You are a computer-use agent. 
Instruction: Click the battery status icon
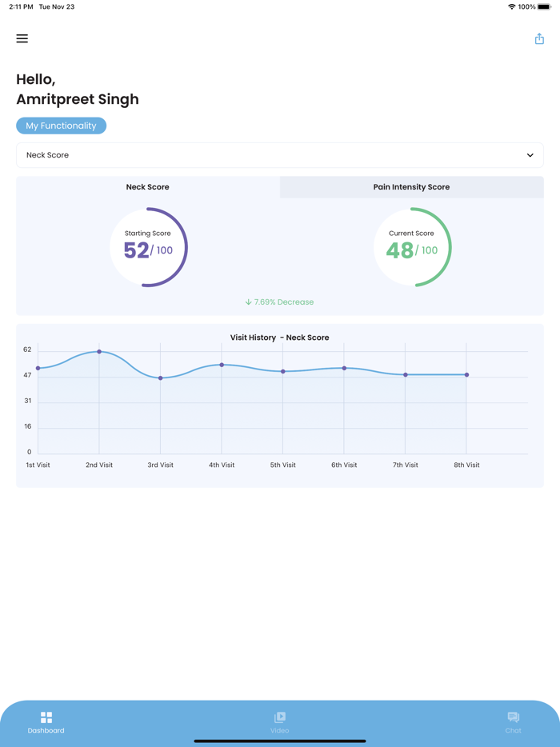544,6
